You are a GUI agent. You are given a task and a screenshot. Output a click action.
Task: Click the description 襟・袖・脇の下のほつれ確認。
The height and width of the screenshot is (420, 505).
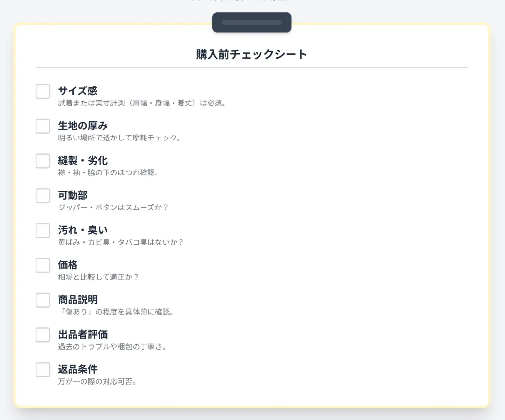(x=108, y=173)
